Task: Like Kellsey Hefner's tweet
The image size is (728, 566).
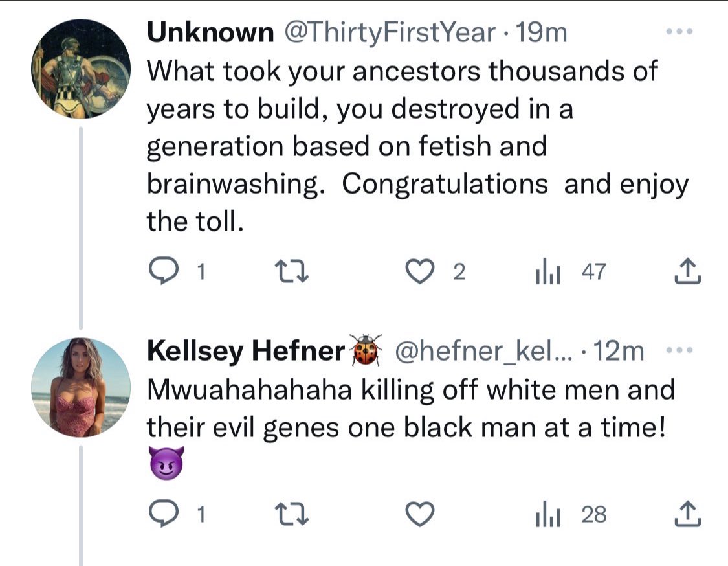Action: pos(423,515)
